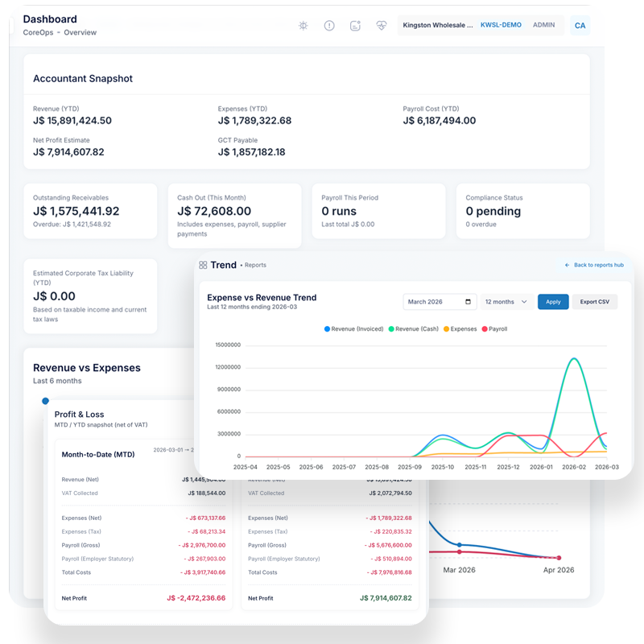Click Expenses (YTD) value J$ 1,789,322.68
644x644 pixels.
tap(254, 121)
